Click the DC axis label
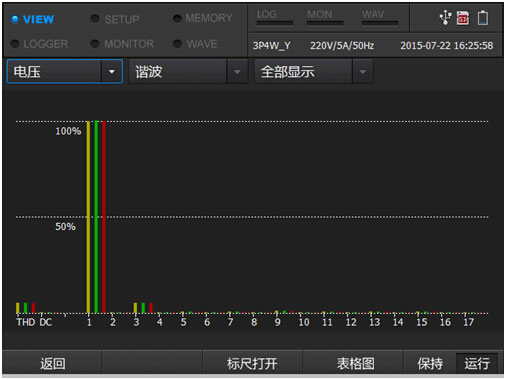 pyautogui.click(x=46, y=322)
